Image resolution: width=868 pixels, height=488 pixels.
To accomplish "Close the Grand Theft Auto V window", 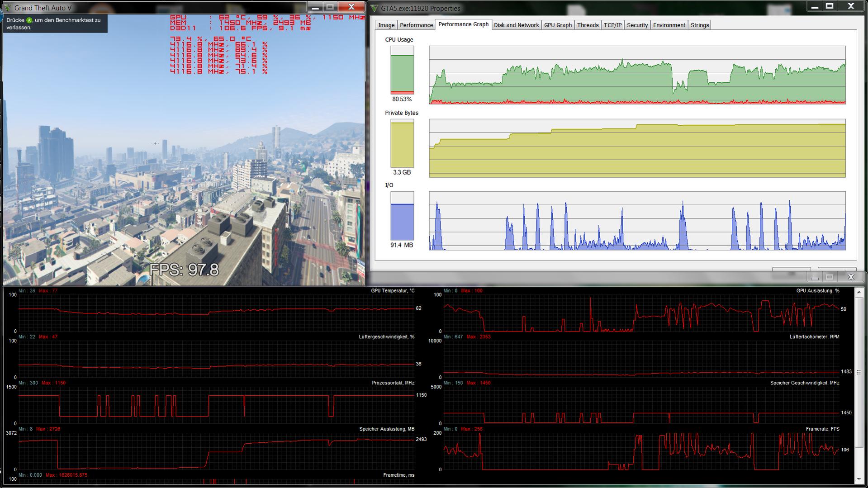I will [351, 7].
